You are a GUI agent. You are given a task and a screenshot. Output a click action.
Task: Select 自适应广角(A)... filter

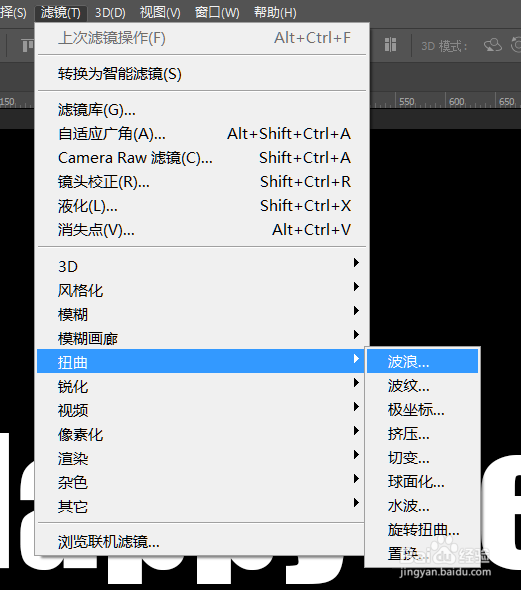coord(202,134)
